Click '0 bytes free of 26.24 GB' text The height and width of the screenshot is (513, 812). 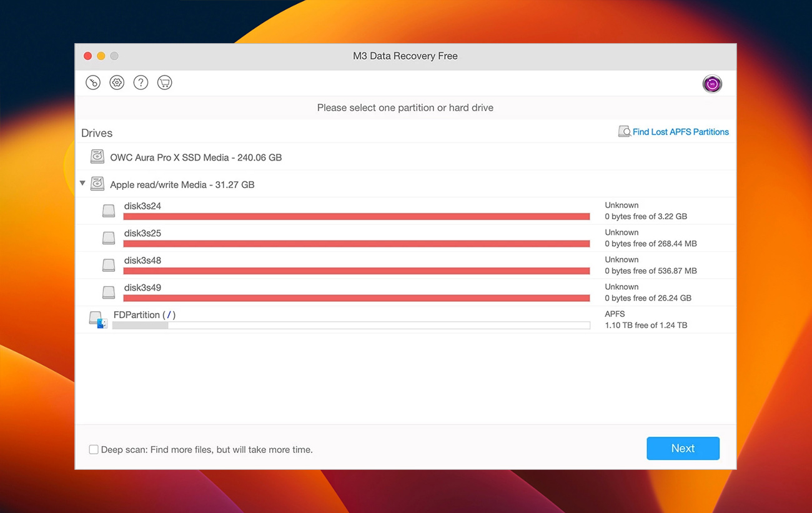648,298
